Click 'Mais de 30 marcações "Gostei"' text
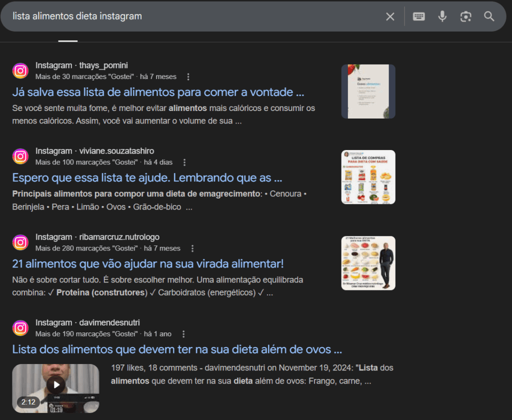 click(84, 76)
